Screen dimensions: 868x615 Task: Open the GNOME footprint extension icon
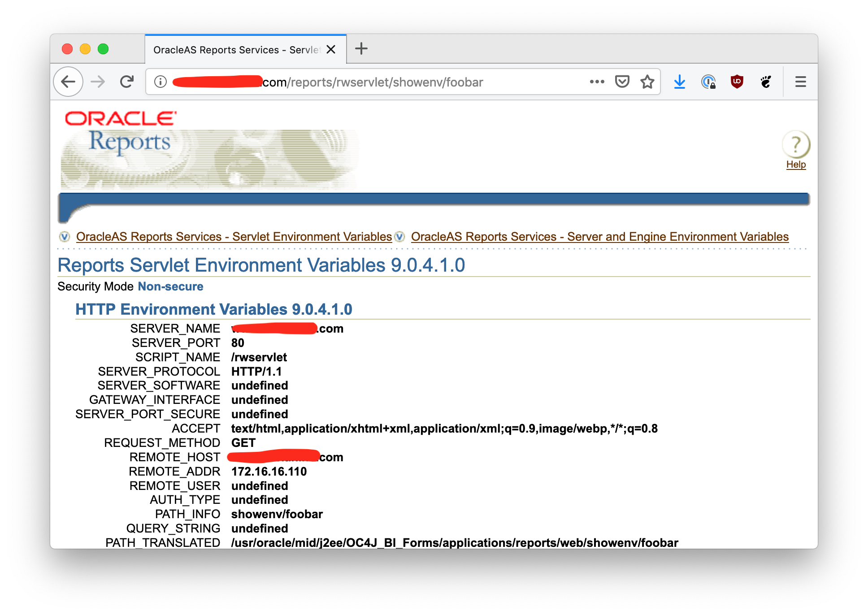[766, 82]
